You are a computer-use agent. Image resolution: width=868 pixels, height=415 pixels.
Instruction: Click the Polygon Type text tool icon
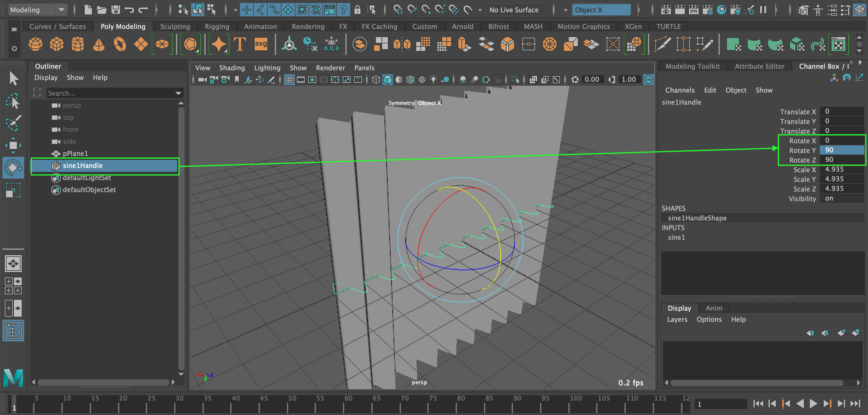point(240,44)
